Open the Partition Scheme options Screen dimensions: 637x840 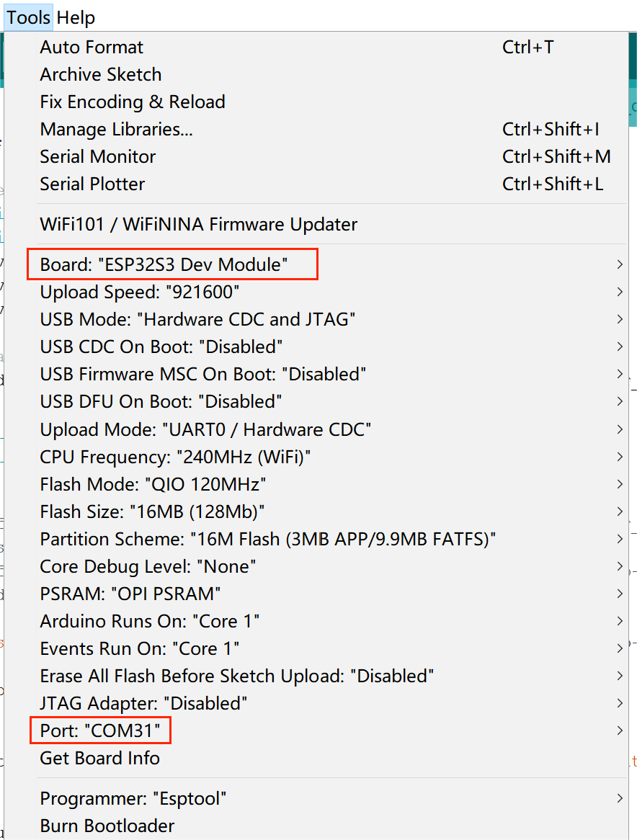pyautogui.click(x=332, y=539)
